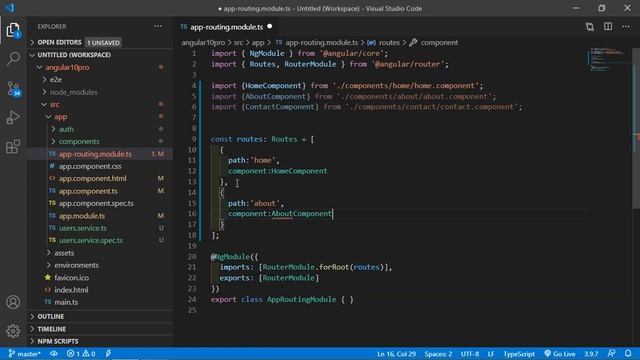Click app breadcrumb segment

258,42
